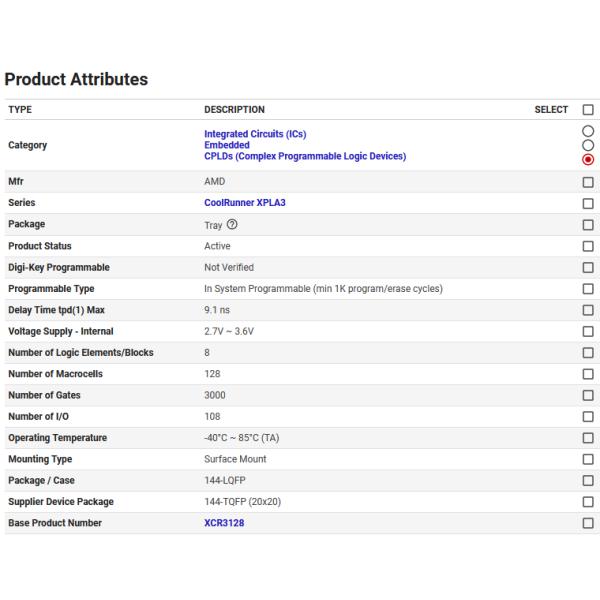Click the 108 I/O value
The height and width of the screenshot is (600, 600).
[x=212, y=416]
